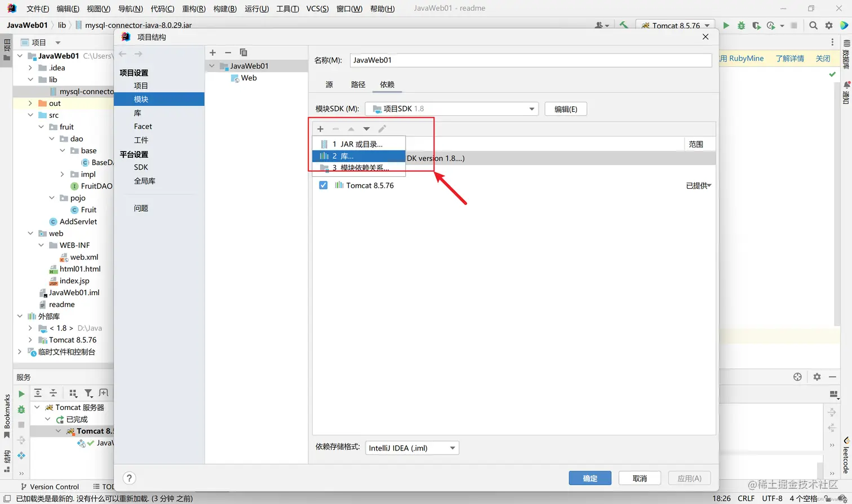Click deploy all icon in Services sidebar
The image size is (852, 504).
tap(21, 455)
